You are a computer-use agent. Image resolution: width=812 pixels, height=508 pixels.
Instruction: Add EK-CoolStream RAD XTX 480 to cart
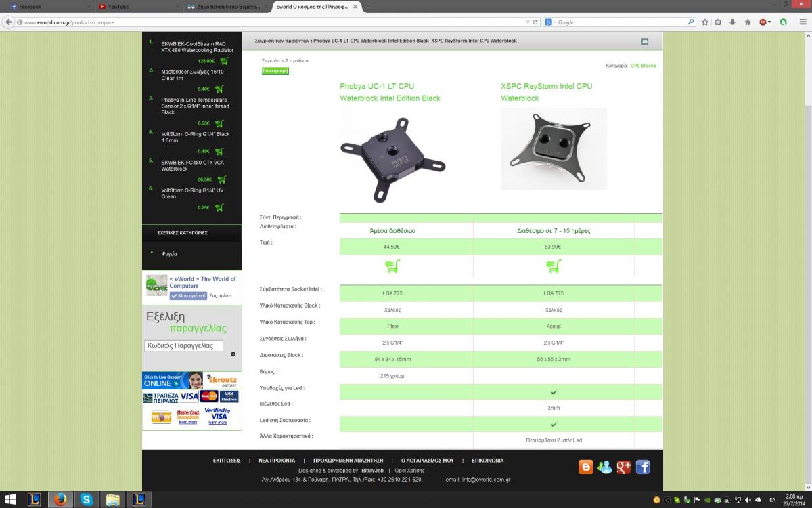pos(224,61)
